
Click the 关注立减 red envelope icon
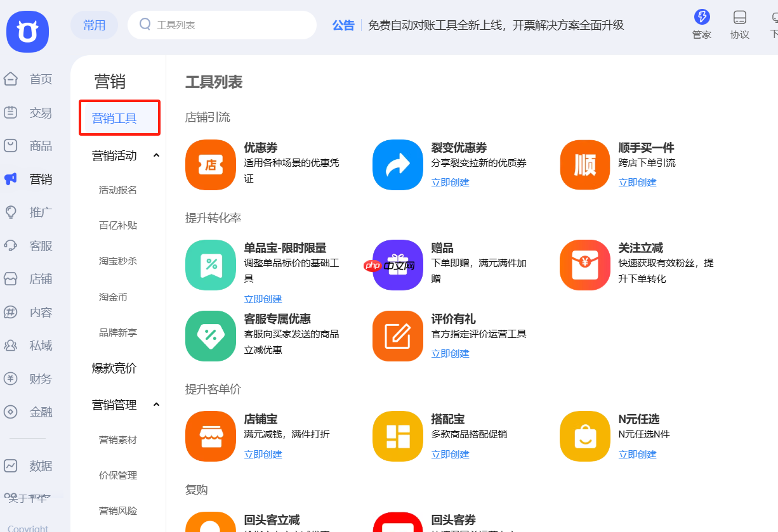(584, 265)
